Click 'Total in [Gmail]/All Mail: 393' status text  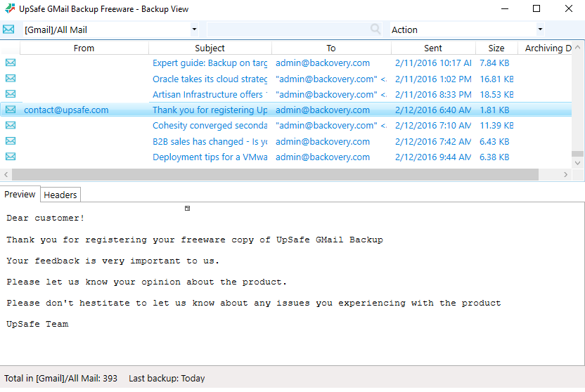pyautogui.click(x=60, y=378)
